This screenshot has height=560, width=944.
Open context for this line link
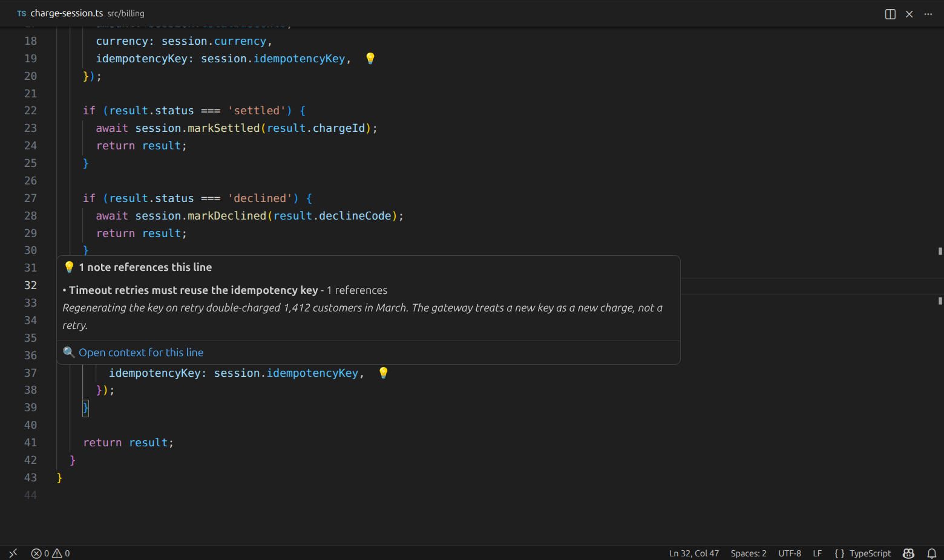point(141,353)
